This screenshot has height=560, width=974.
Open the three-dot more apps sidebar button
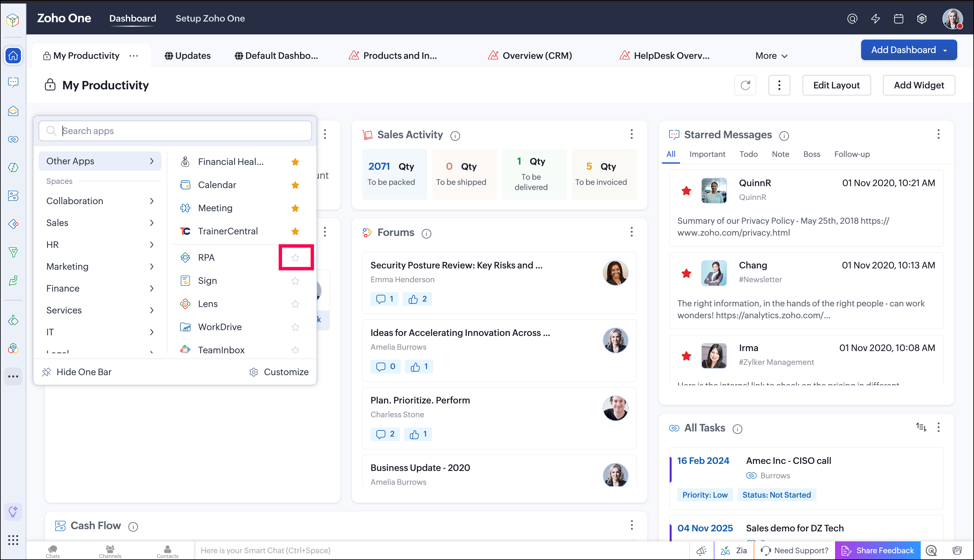[13, 376]
